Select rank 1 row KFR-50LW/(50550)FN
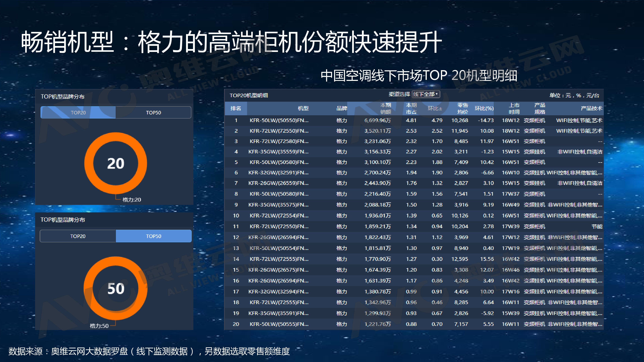The height and width of the screenshot is (362, 644). (279, 120)
